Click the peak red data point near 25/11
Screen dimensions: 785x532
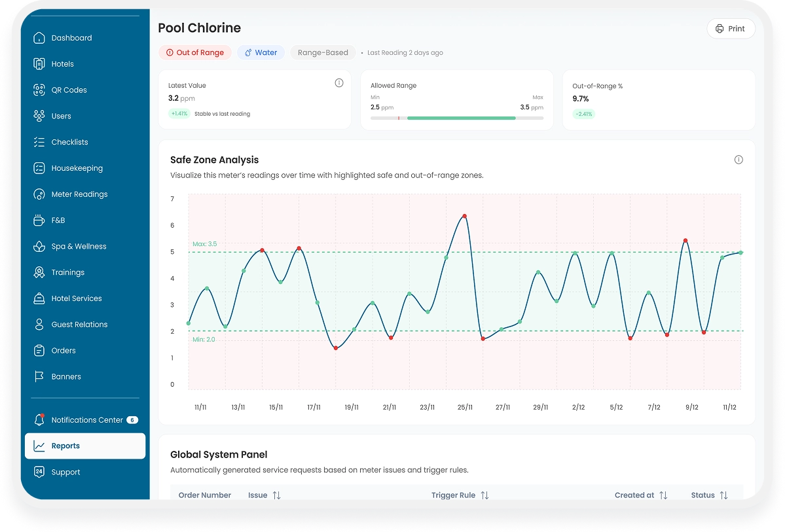(464, 215)
